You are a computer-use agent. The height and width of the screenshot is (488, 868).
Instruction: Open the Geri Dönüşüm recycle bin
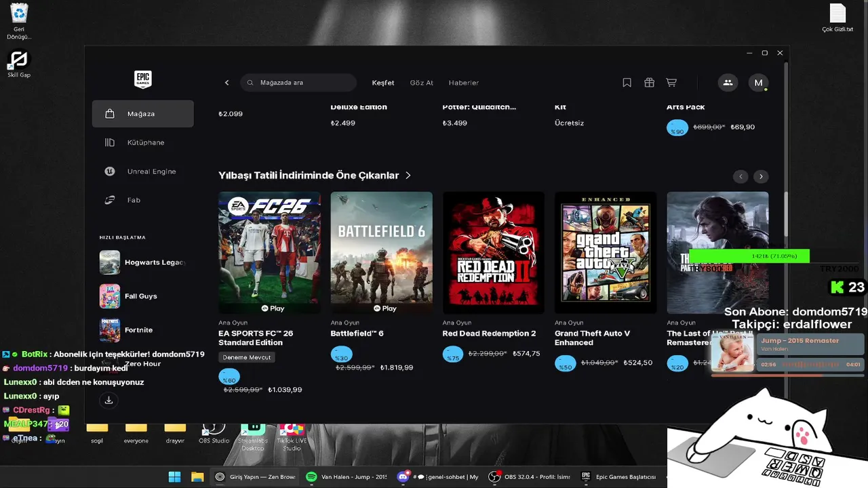(19, 22)
